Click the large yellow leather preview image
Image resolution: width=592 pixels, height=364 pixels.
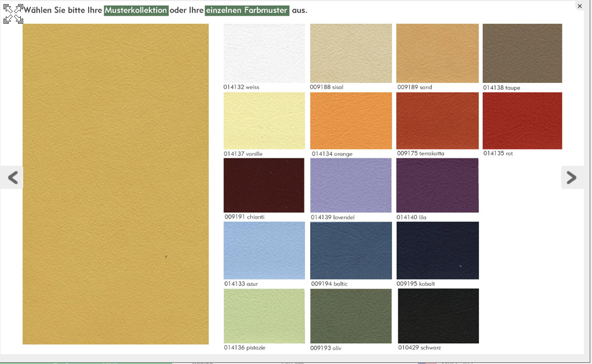[x=115, y=184]
